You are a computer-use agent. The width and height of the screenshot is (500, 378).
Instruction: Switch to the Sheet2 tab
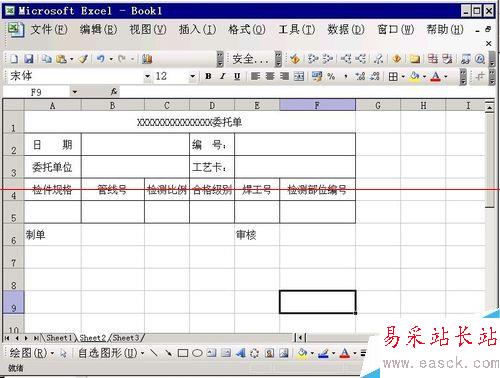point(92,338)
